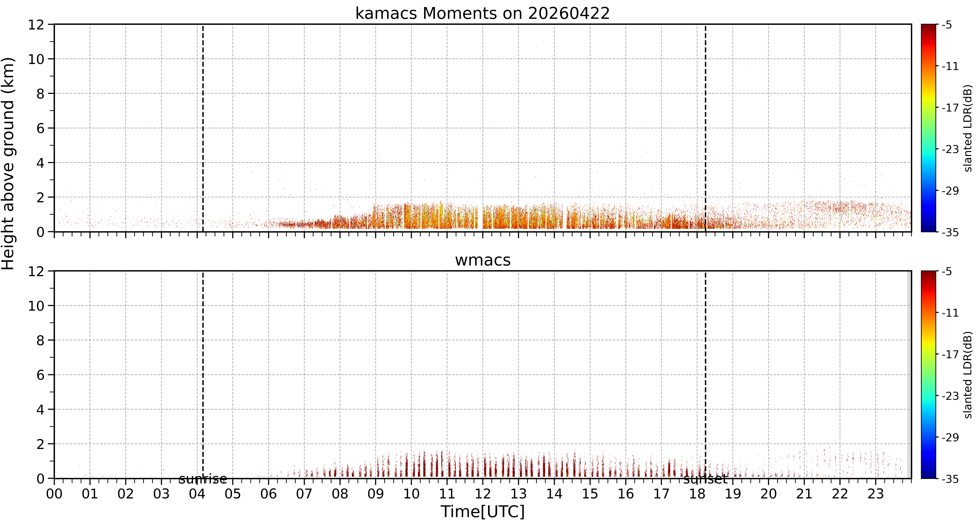The height and width of the screenshot is (527, 980).
Task: Click the 'Height above ground (km)' y-axis label
Action: click(x=8, y=163)
